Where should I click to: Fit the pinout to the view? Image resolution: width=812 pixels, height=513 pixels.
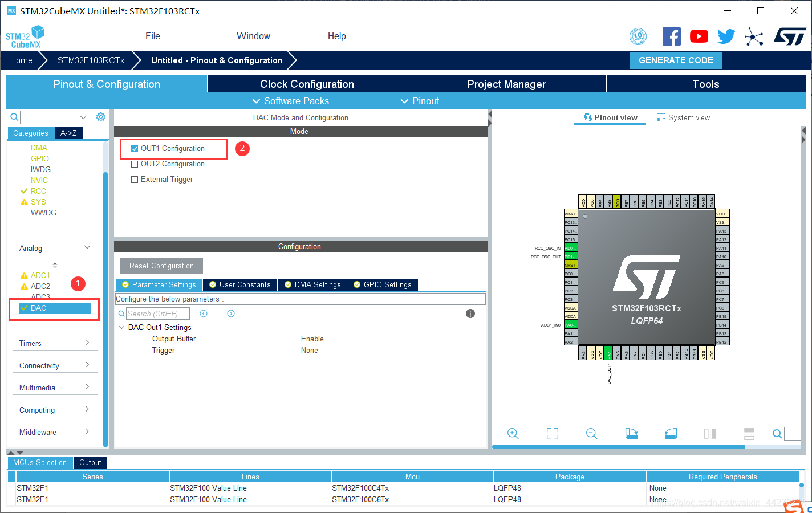[x=553, y=434]
